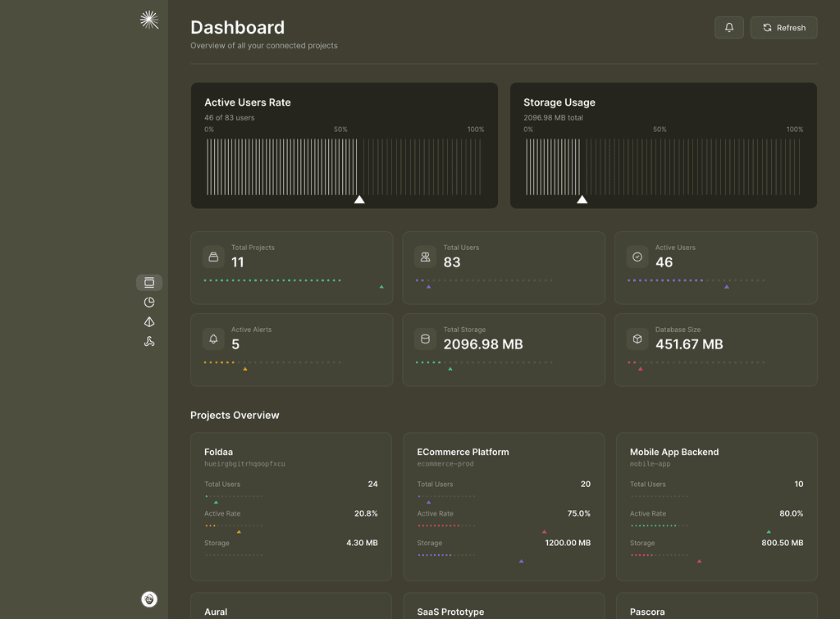Click Mobile App storage 800.50 MB

[x=782, y=543]
